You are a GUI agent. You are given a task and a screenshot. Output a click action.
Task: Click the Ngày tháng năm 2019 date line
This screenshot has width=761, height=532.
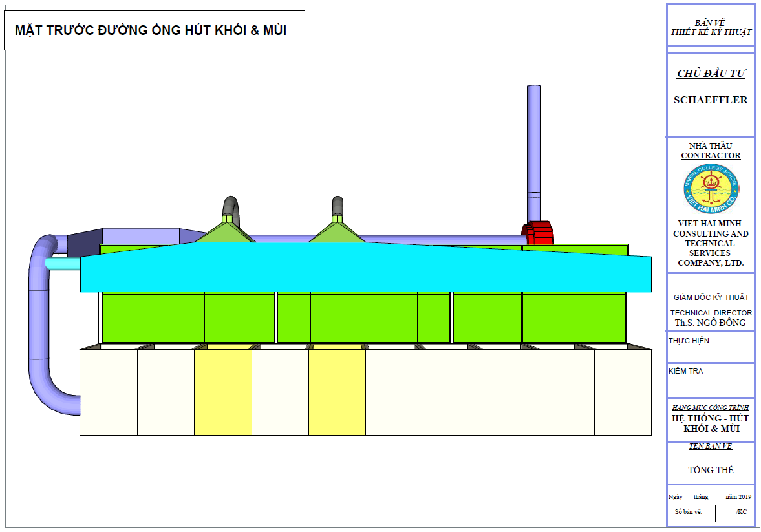(710, 496)
